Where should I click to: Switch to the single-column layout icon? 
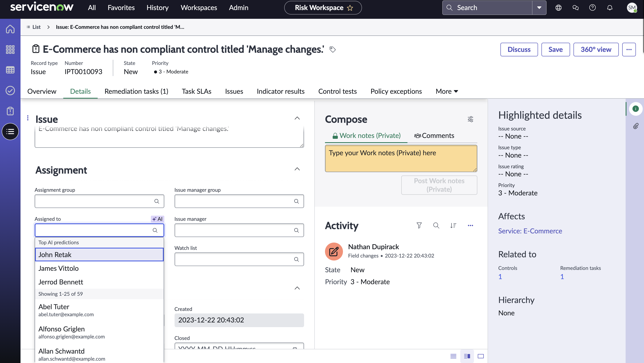(453, 356)
